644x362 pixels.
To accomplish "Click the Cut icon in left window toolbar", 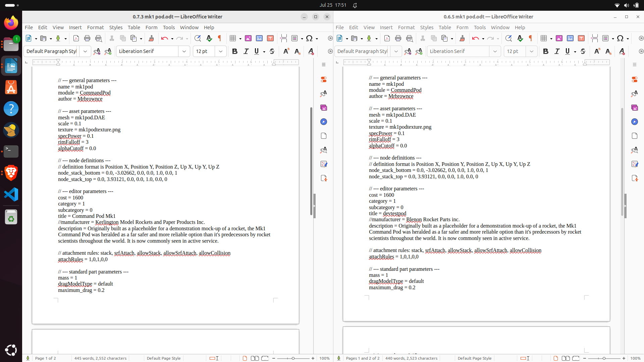I will [112, 38].
